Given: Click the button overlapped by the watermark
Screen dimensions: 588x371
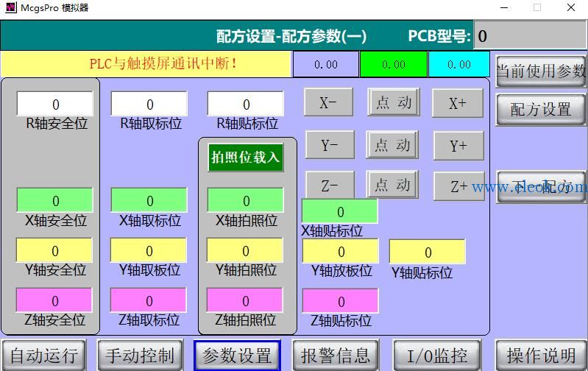Looking at the screenshot, I should pos(541,187).
